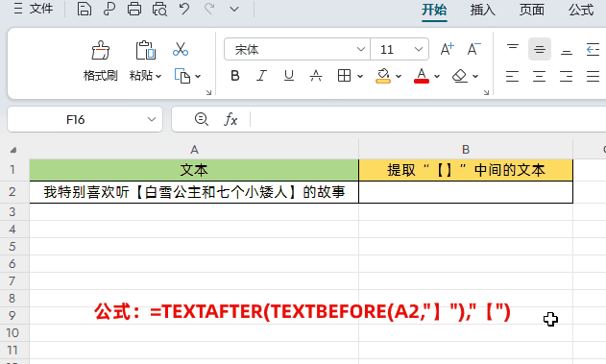Image resolution: width=606 pixels, height=364 pixels.
Task: Toggle Italic formatting
Action: click(x=261, y=76)
